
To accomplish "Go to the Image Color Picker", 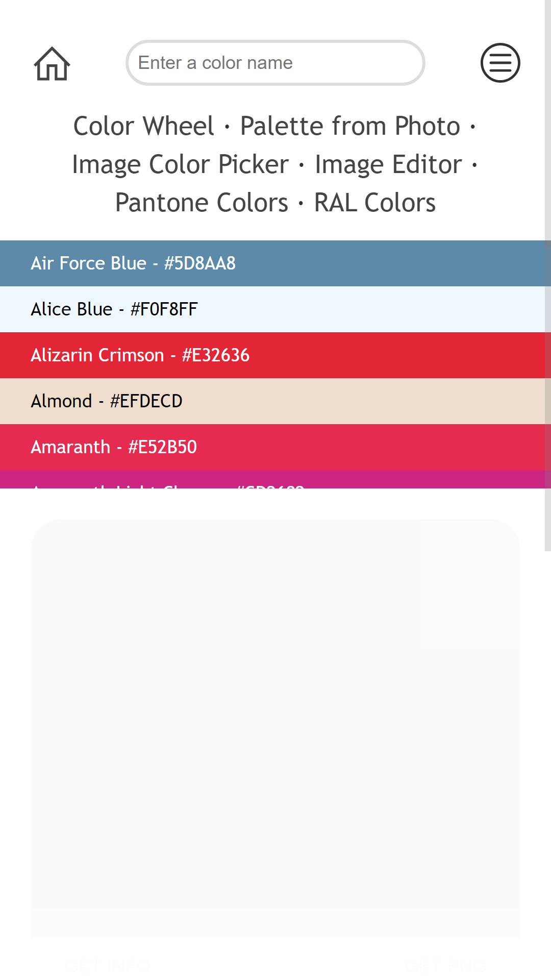I will point(180,164).
